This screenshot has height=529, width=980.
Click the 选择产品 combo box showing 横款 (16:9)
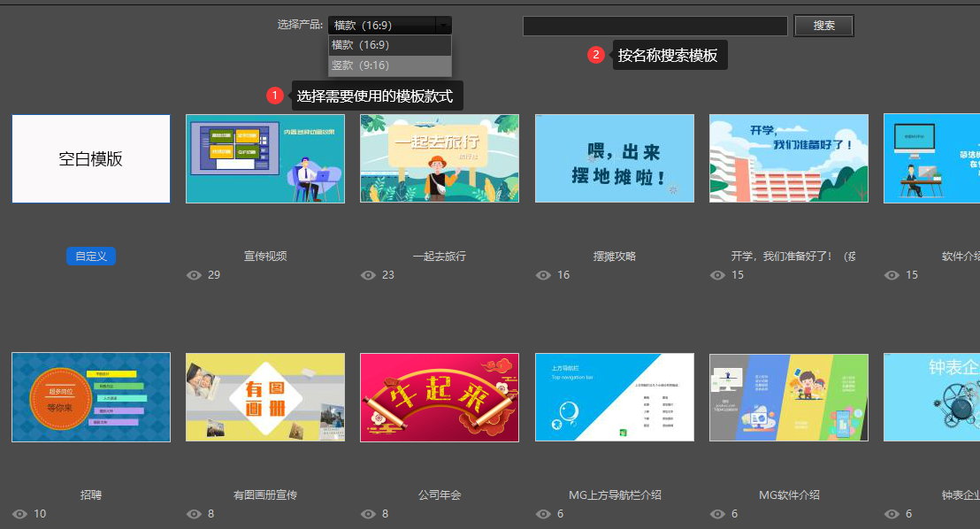tap(390, 25)
